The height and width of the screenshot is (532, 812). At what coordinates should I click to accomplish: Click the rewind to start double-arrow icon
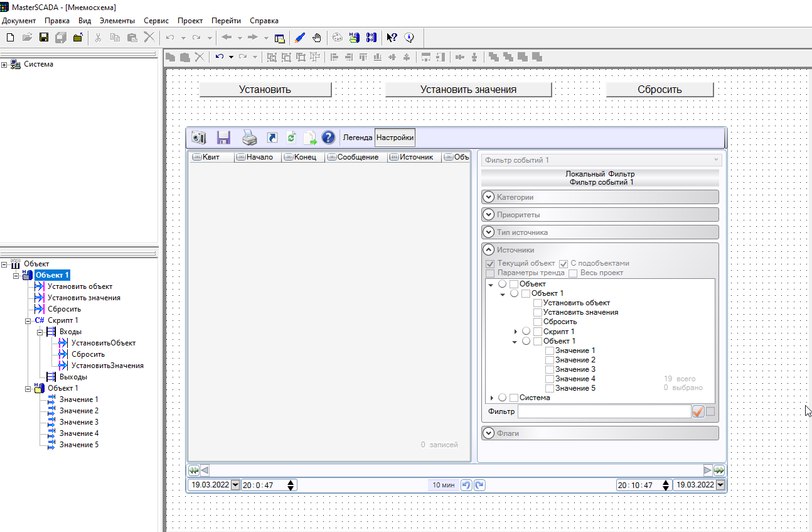point(194,470)
